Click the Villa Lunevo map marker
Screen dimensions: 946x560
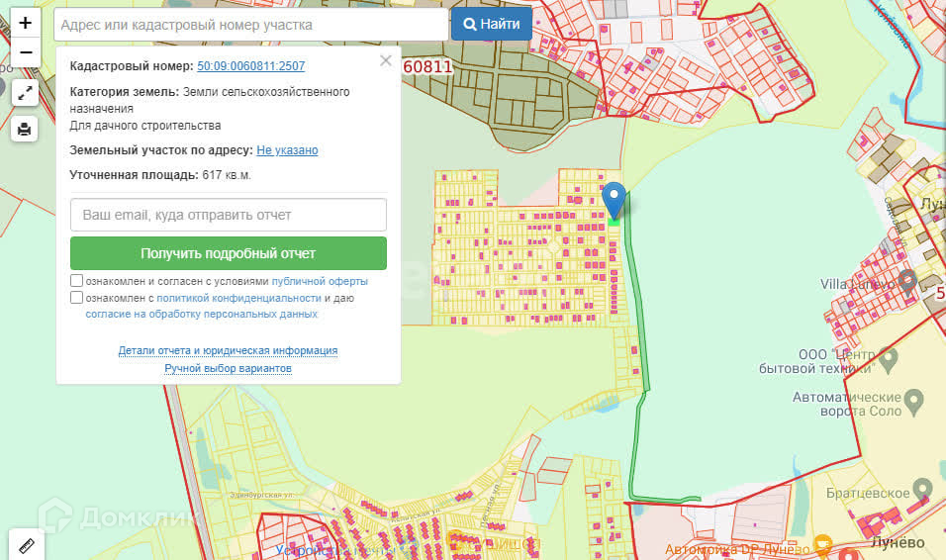click(907, 281)
